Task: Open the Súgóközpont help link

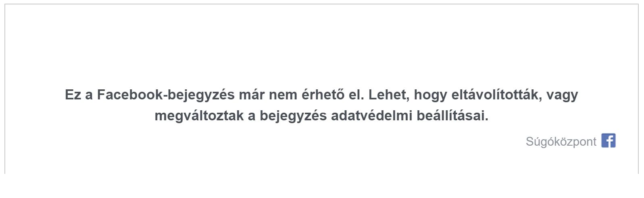Action: pyautogui.click(x=561, y=142)
